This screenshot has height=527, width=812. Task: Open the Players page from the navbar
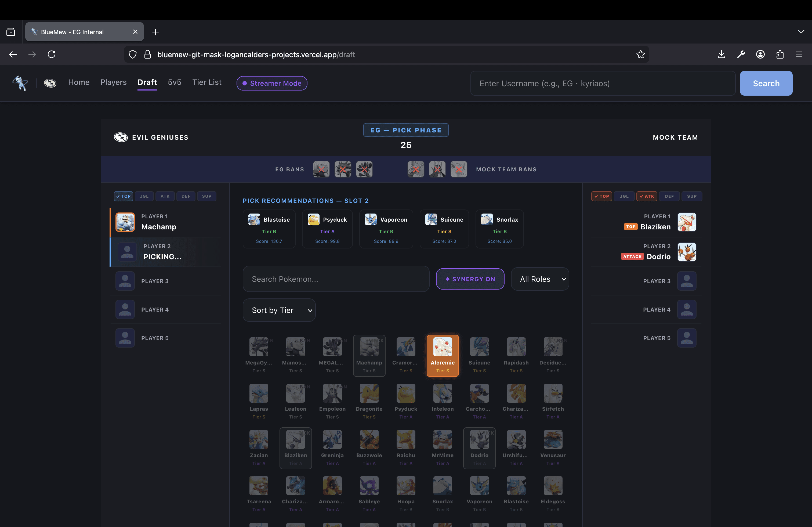click(113, 82)
